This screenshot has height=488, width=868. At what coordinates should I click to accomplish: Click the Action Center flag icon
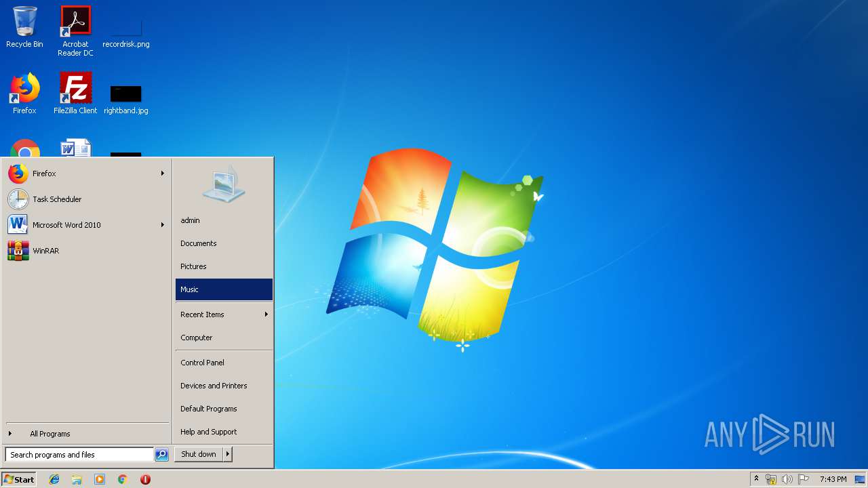[804, 479]
